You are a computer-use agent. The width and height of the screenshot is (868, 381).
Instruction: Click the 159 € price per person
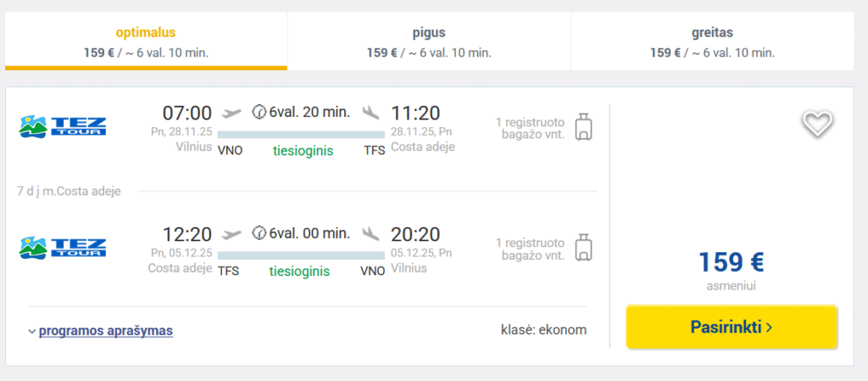pyautogui.click(x=731, y=262)
